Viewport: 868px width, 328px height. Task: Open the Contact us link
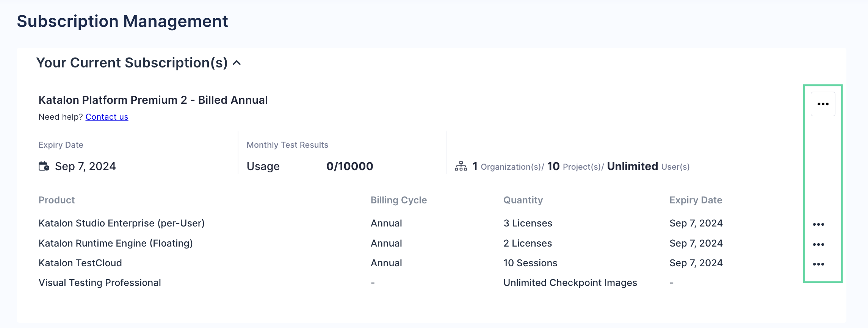(x=107, y=117)
